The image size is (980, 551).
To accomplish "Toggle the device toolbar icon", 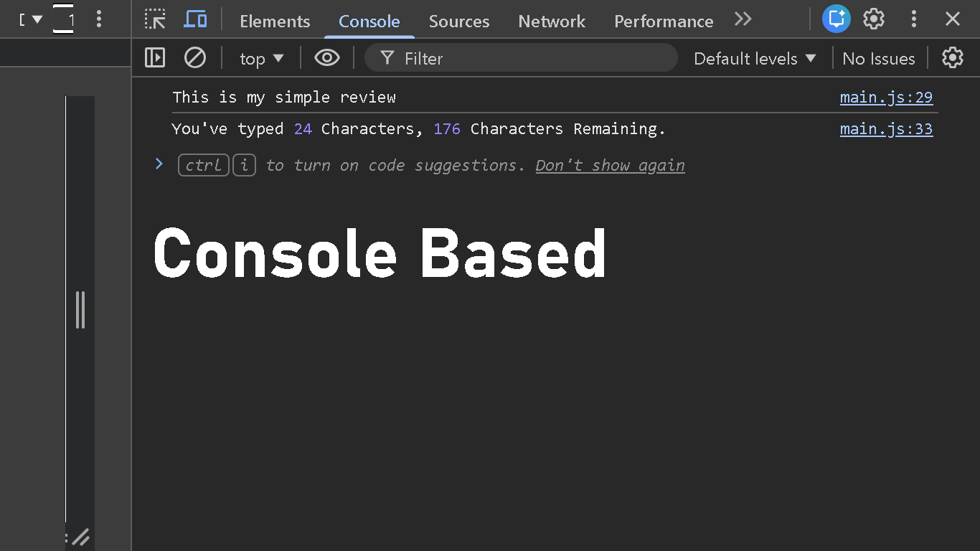I will tap(195, 19).
